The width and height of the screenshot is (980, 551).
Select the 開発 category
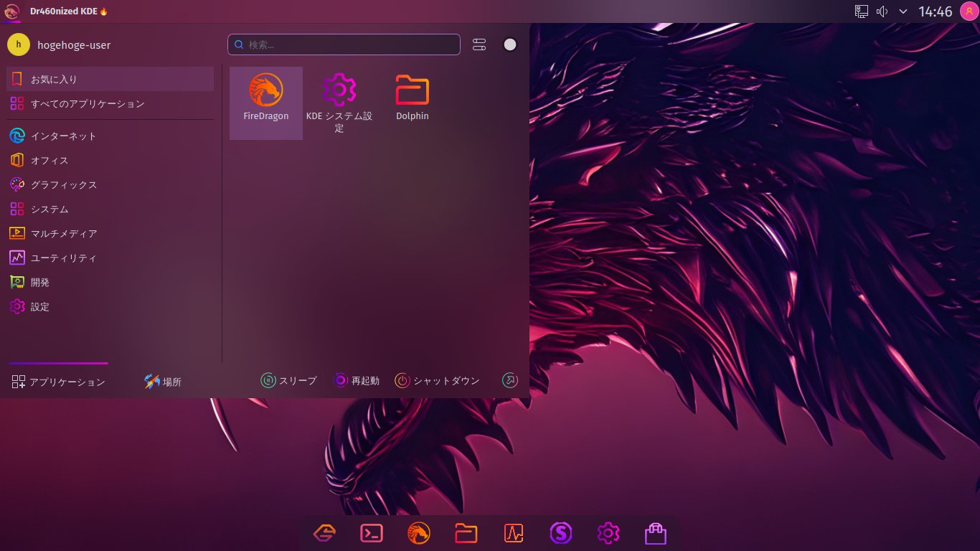tap(110, 282)
